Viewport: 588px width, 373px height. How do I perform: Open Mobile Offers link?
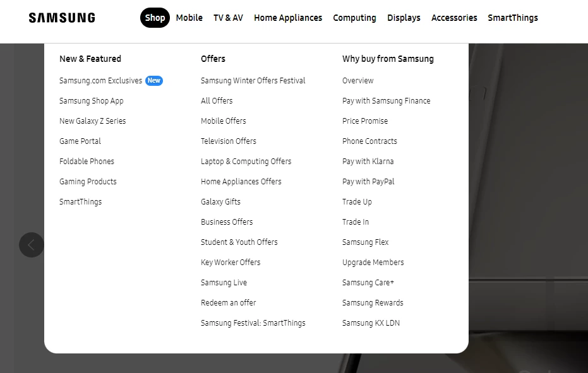[x=223, y=121]
